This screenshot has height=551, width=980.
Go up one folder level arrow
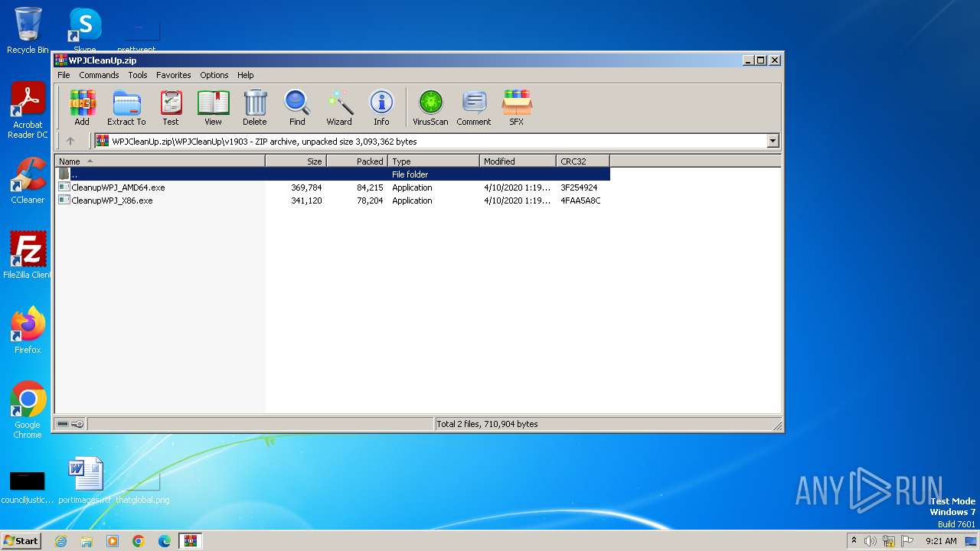(70, 141)
